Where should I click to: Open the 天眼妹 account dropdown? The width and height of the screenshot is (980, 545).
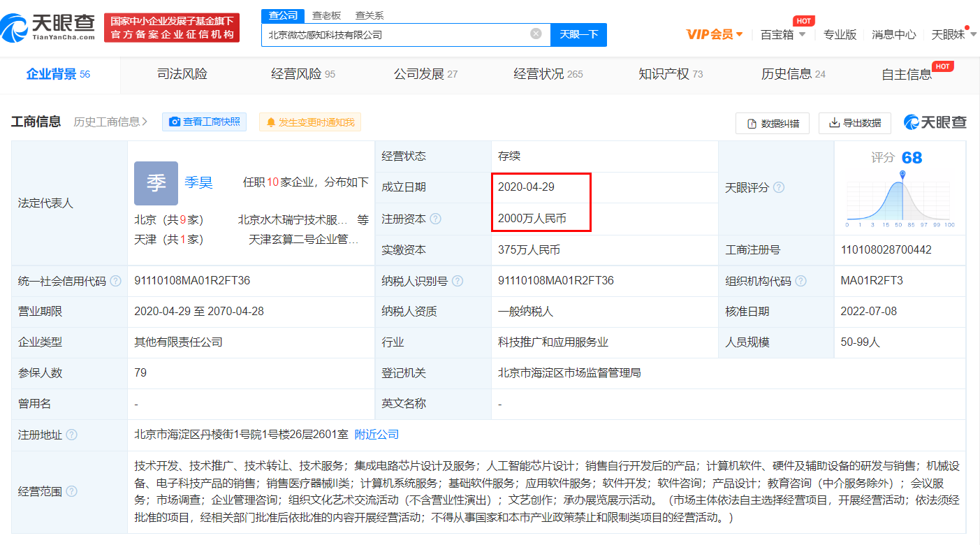(953, 34)
